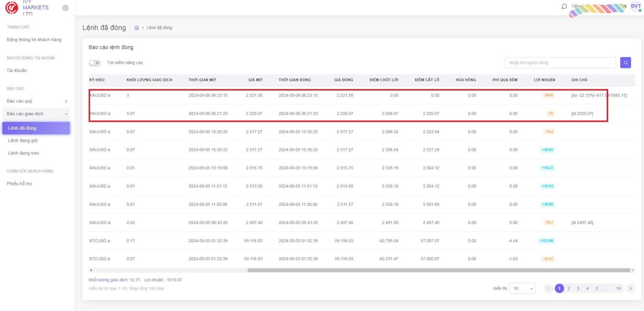Click the right arrow of horizontal scrollbar

633,270
